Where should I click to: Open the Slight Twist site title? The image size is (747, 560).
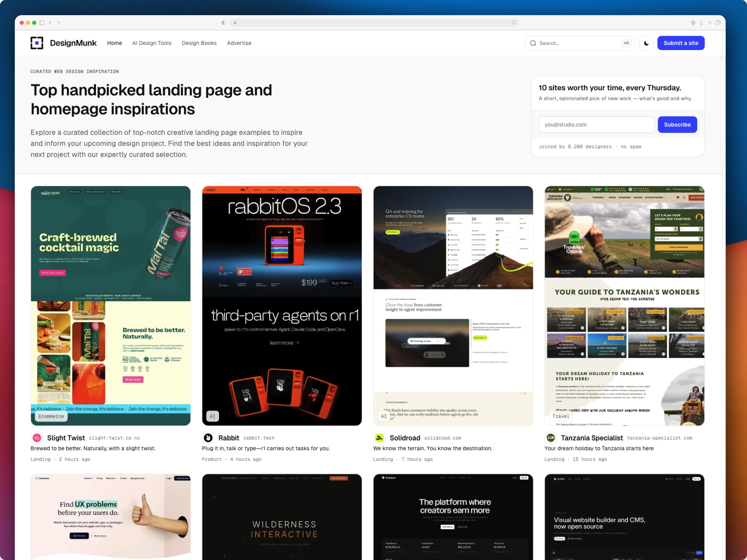[66, 438]
